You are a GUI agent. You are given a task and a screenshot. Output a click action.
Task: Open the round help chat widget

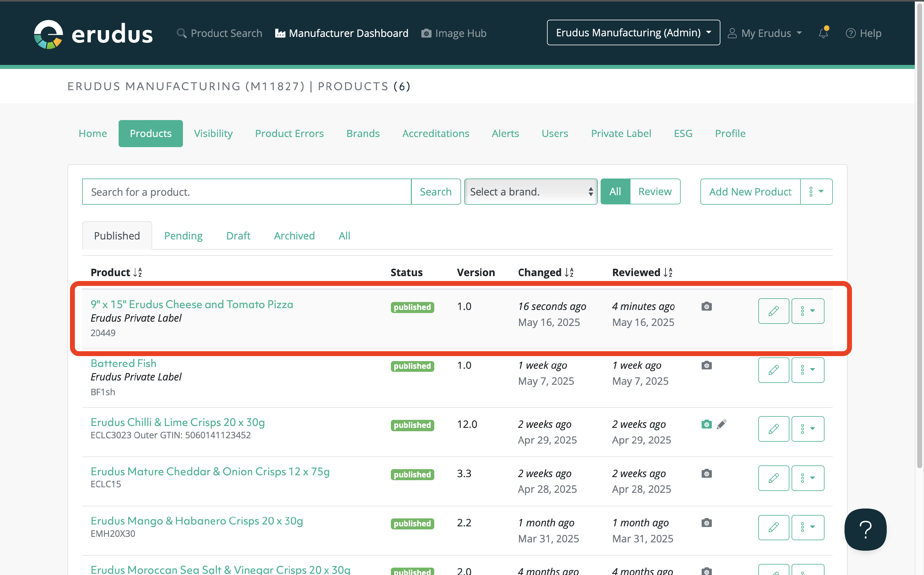(865, 529)
